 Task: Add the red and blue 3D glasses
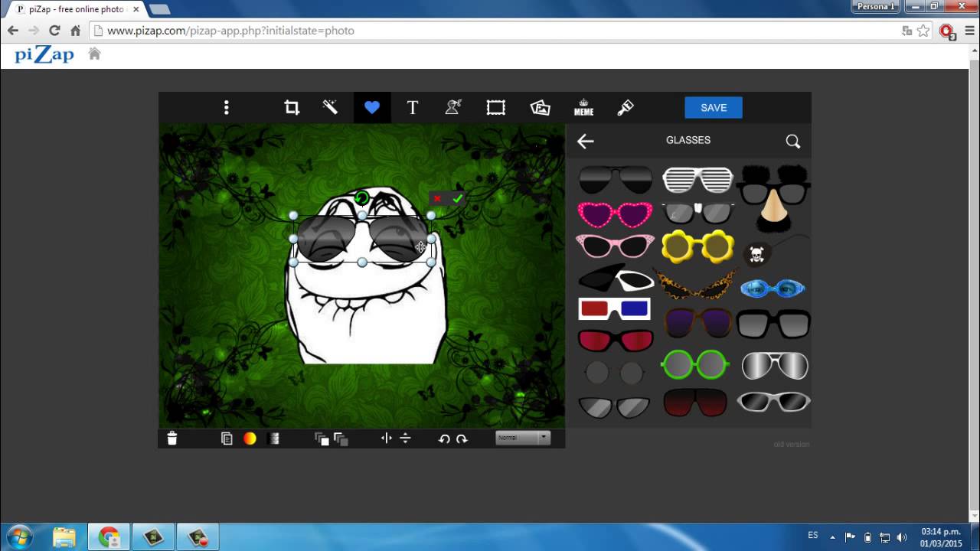click(614, 309)
